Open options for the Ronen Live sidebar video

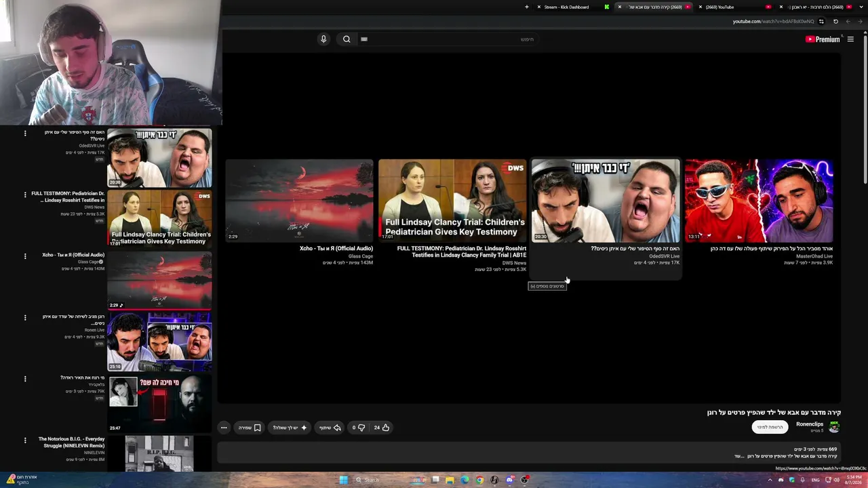(x=25, y=317)
